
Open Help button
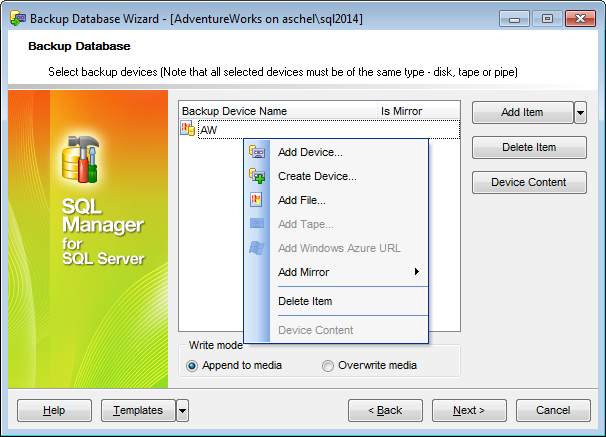(54, 410)
